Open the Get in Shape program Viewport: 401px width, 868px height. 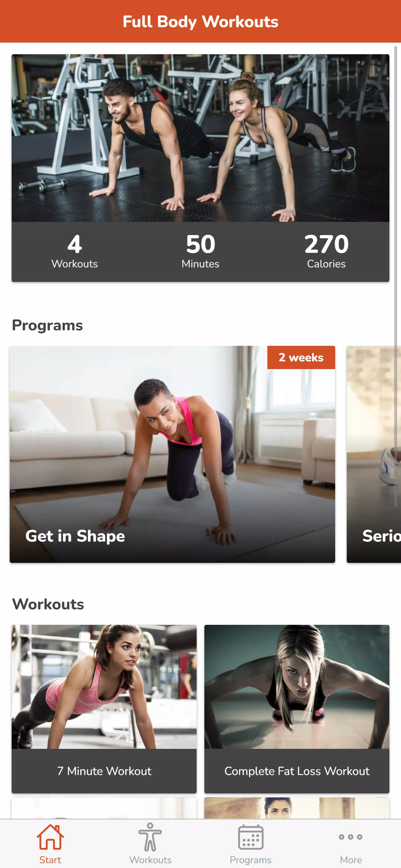click(x=172, y=454)
